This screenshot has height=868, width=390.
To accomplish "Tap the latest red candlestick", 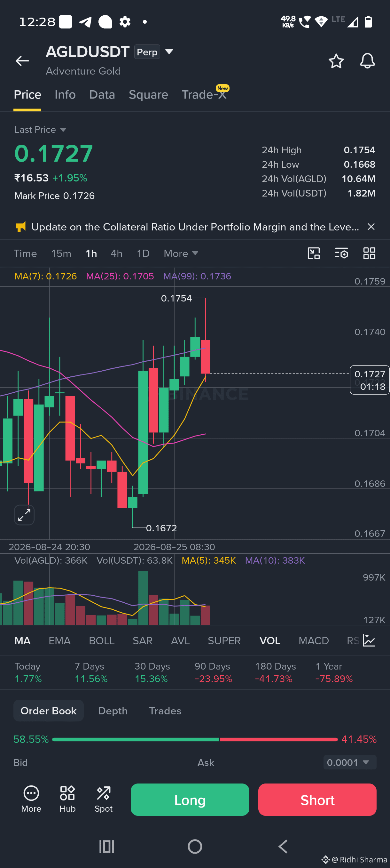I will click(205, 357).
